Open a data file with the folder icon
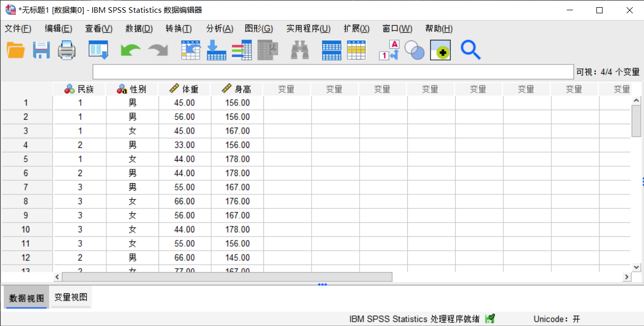This screenshot has height=326, width=644. pyautogui.click(x=15, y=50)
